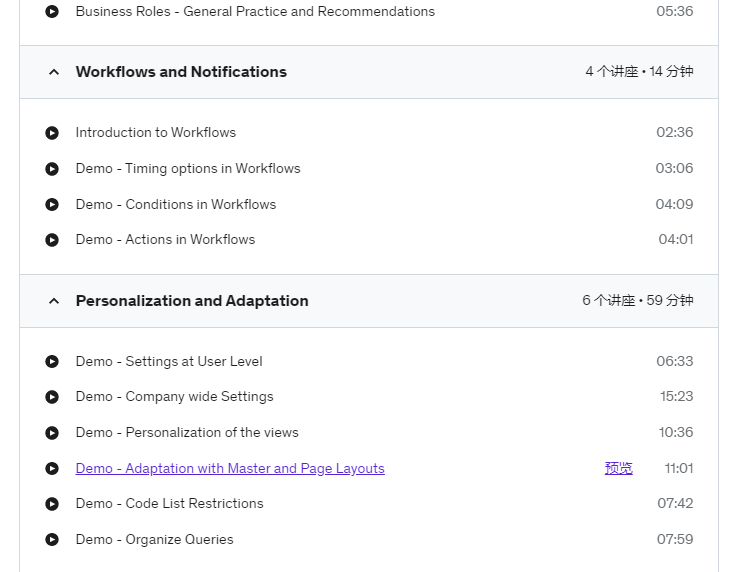Click play icon for Timing options in Workflows
The height and width of the screenshot is (572, 736).
tap(52, 168)
